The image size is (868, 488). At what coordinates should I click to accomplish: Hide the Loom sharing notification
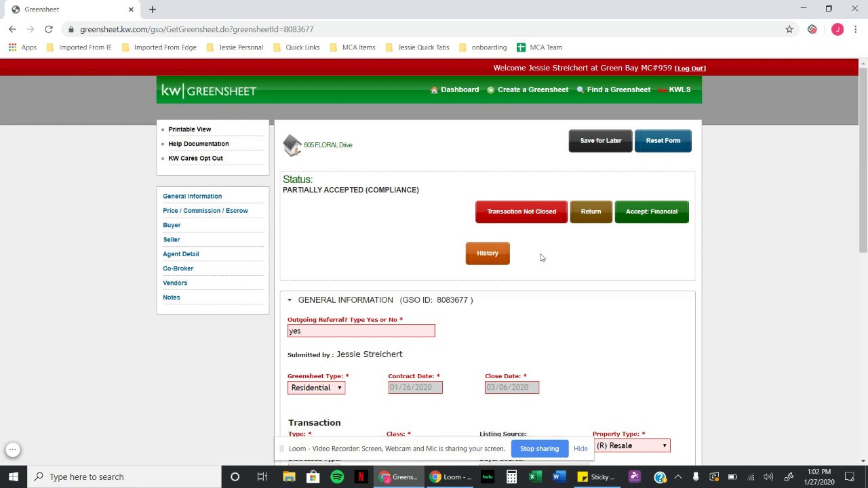(580, 449)
